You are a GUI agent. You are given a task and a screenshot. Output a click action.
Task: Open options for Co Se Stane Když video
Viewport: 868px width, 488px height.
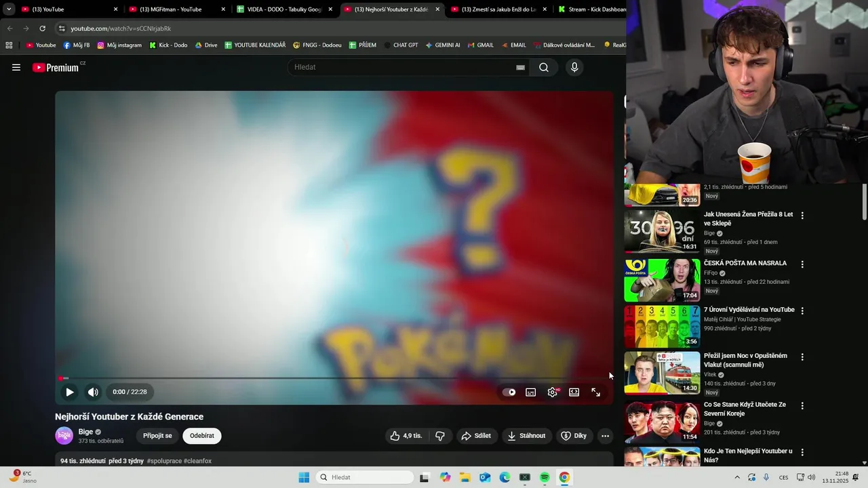802,406
